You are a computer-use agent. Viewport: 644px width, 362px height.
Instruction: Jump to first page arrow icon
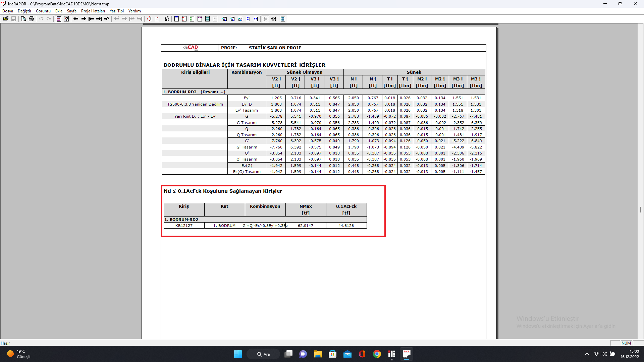[91, 19]
